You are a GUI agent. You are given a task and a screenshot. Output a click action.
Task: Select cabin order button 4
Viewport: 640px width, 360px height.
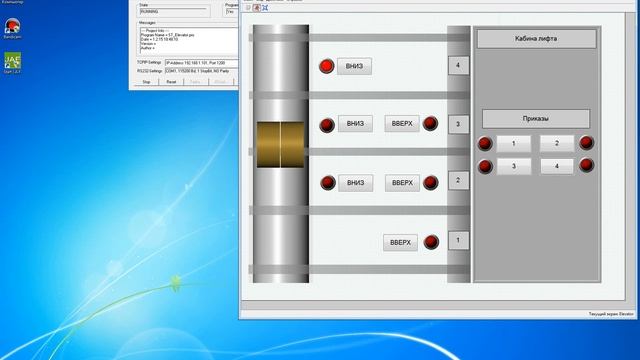pos(557,166)
